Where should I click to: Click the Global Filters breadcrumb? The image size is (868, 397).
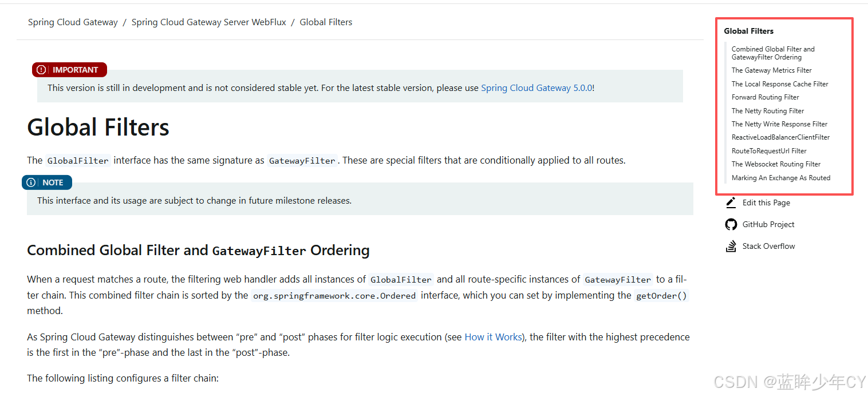click(326, 22)
